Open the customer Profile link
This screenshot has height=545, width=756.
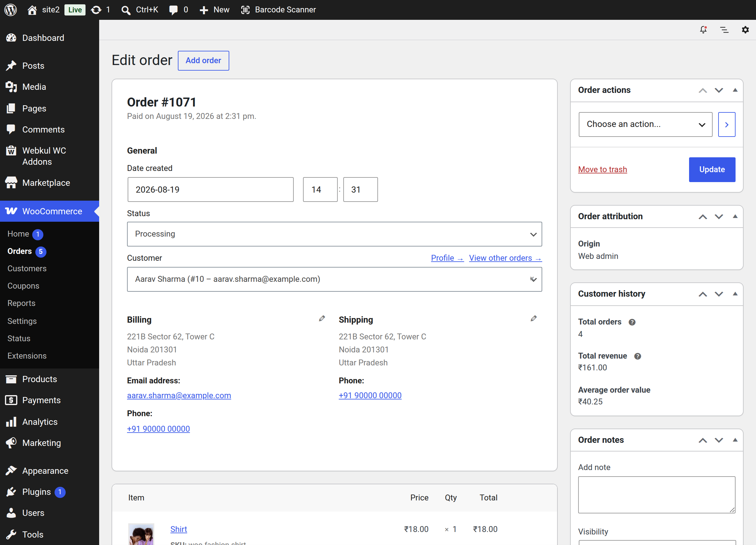(447, 258)
